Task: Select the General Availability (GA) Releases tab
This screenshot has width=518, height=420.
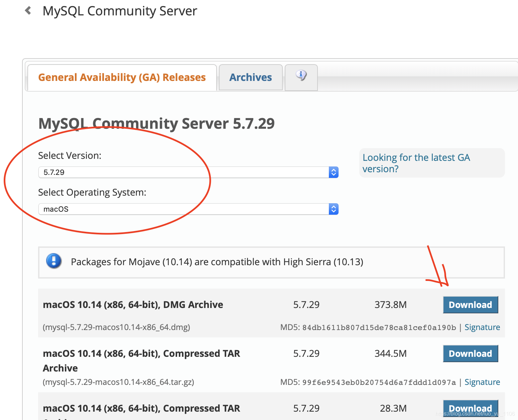Action: (x=122, y=77)
